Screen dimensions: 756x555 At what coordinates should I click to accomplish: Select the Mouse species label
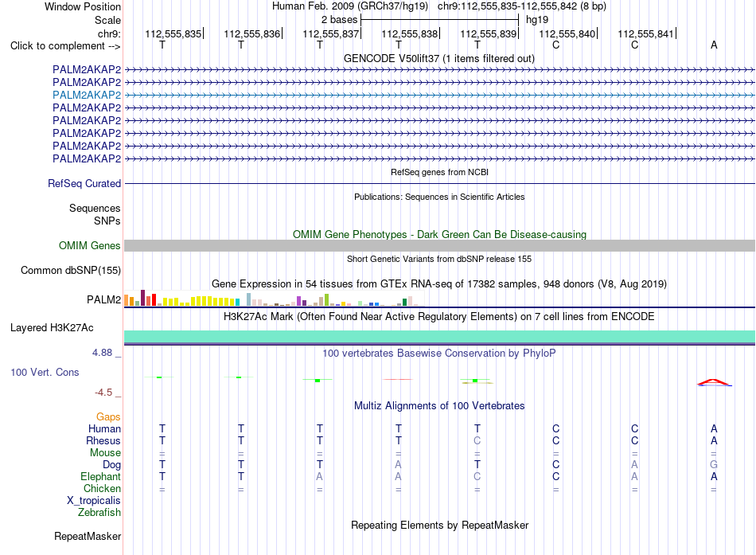pos(105,453)
